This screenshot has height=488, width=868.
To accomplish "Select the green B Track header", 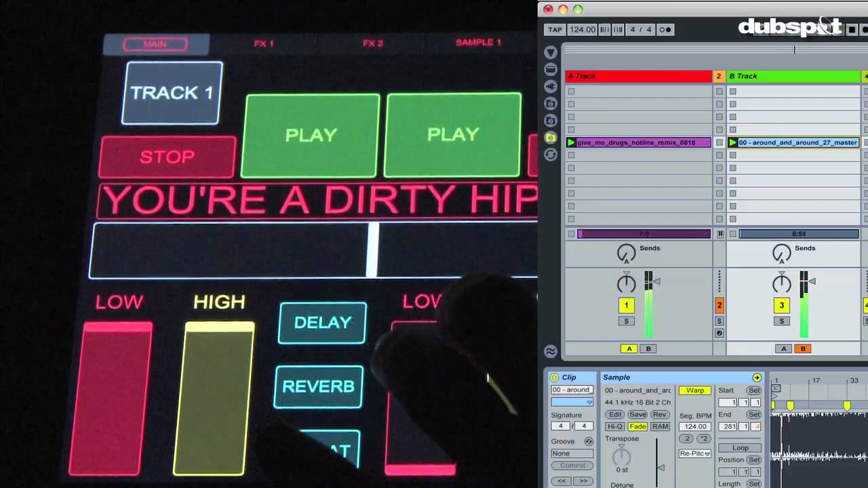I will pyautogui.click(x=793, y=76).
